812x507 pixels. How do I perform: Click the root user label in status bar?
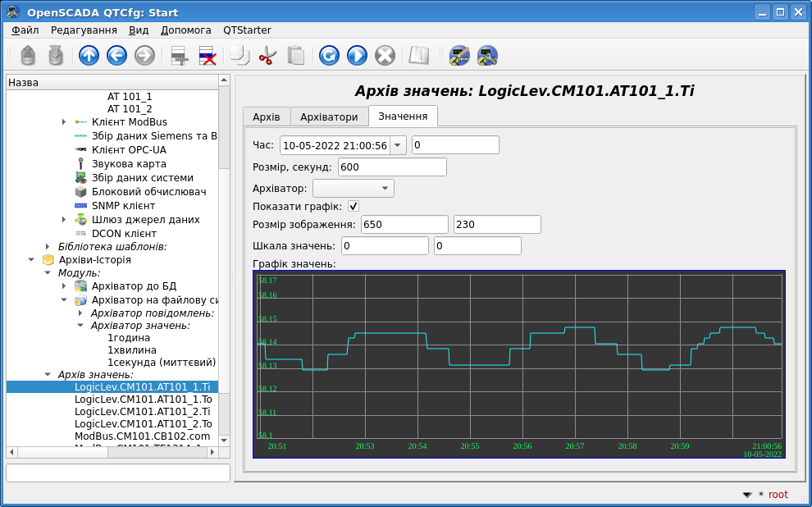pyautogui.click(x=778, y=495)
